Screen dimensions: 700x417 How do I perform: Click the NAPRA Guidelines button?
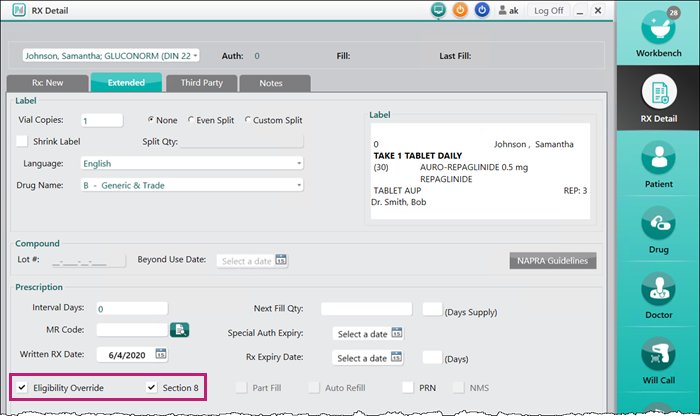tap(553, 261)
